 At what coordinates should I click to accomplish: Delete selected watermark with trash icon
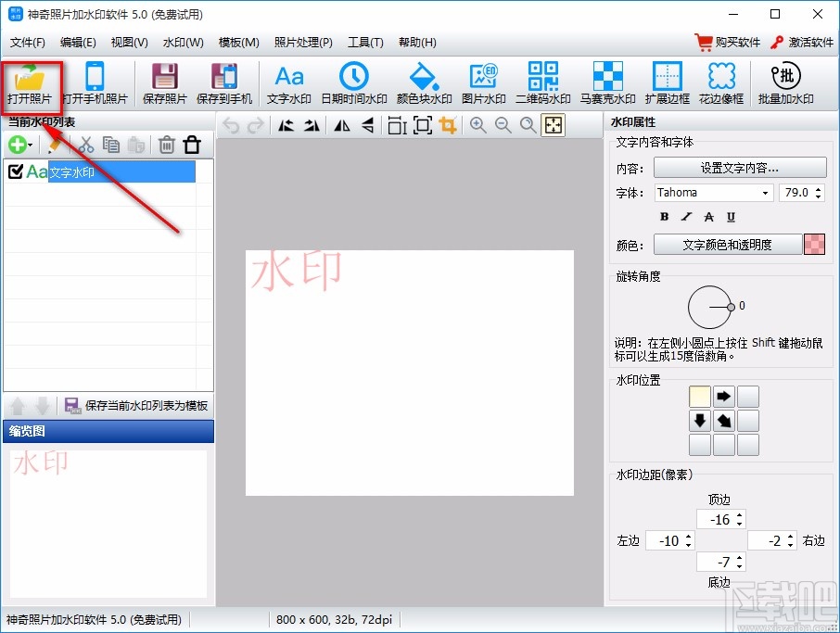[167, 145]
